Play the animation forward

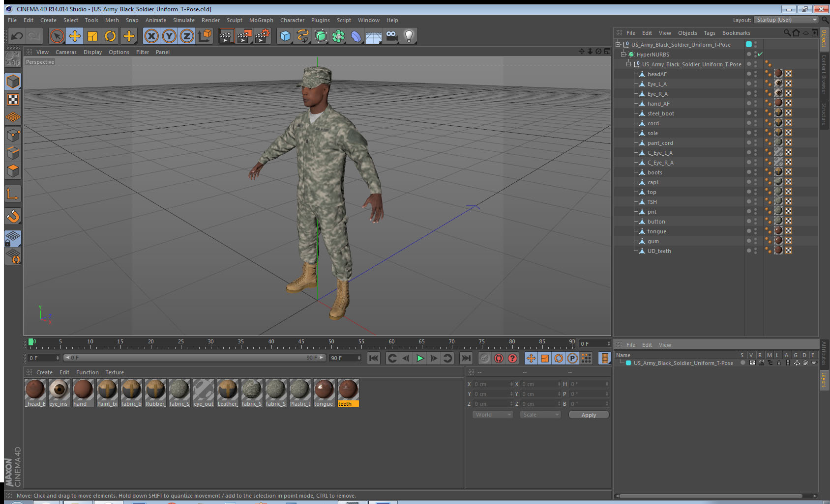click(420, 358)
